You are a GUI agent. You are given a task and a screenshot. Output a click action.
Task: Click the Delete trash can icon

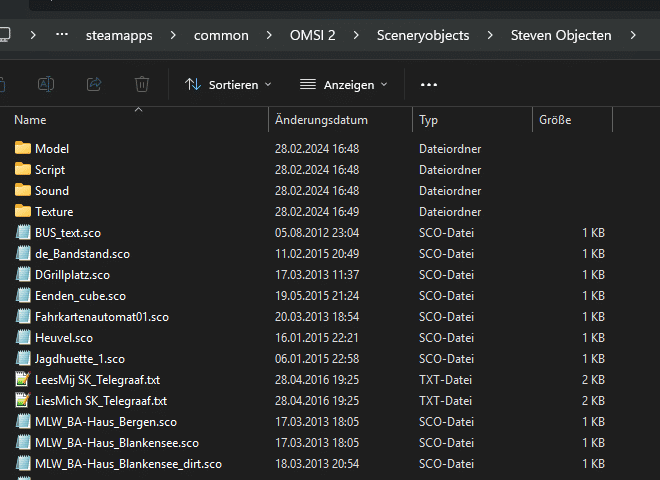(142, 85)
